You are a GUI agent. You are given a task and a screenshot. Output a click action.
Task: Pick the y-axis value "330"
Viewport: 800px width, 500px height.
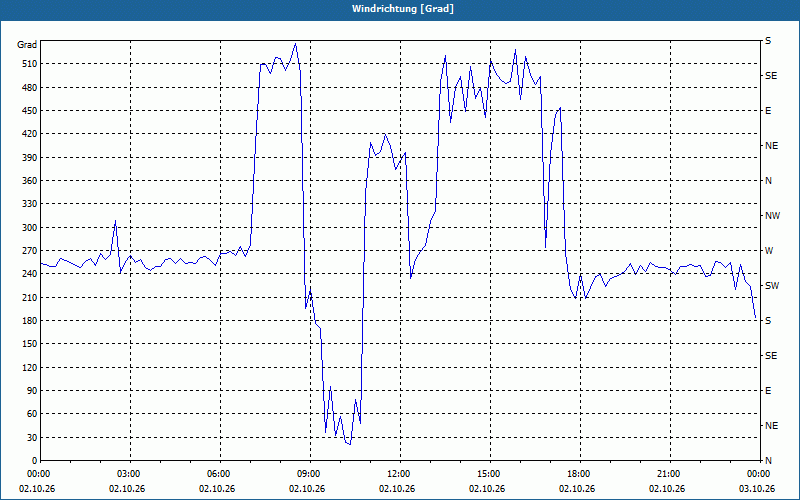pos(30,204)
